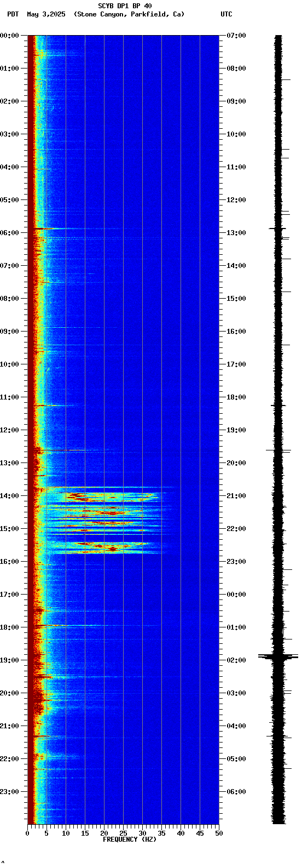
Task: Click the title text 'SCYB DP1 BP 40'
Action: click(125, 6)
